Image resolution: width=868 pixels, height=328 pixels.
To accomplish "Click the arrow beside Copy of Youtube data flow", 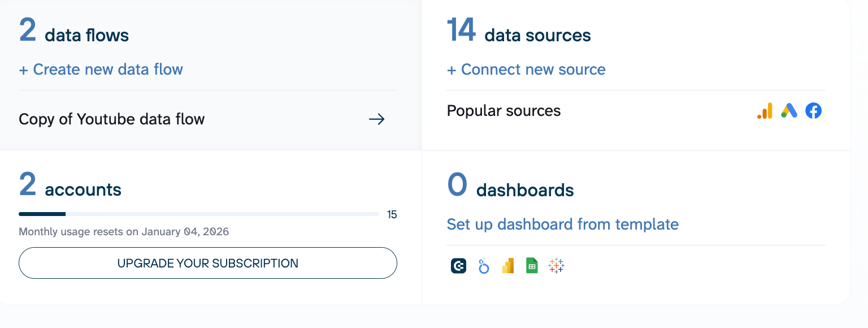I will 376,119.
